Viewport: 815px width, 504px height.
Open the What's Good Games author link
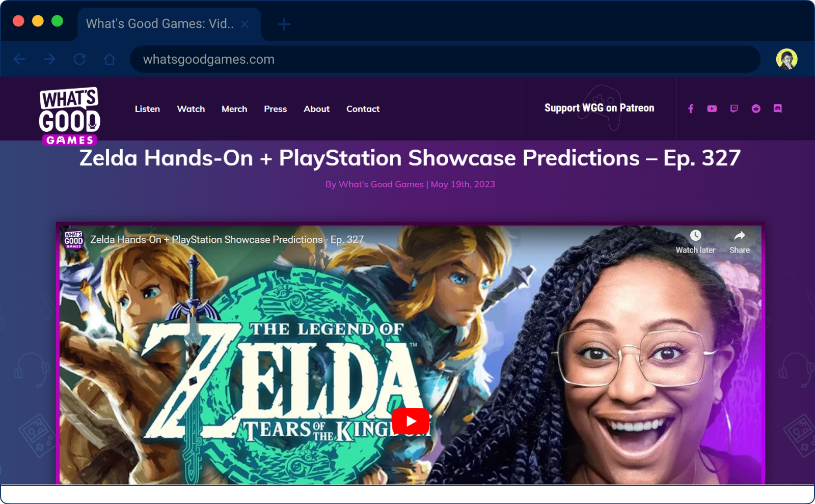tap(381, 184)
